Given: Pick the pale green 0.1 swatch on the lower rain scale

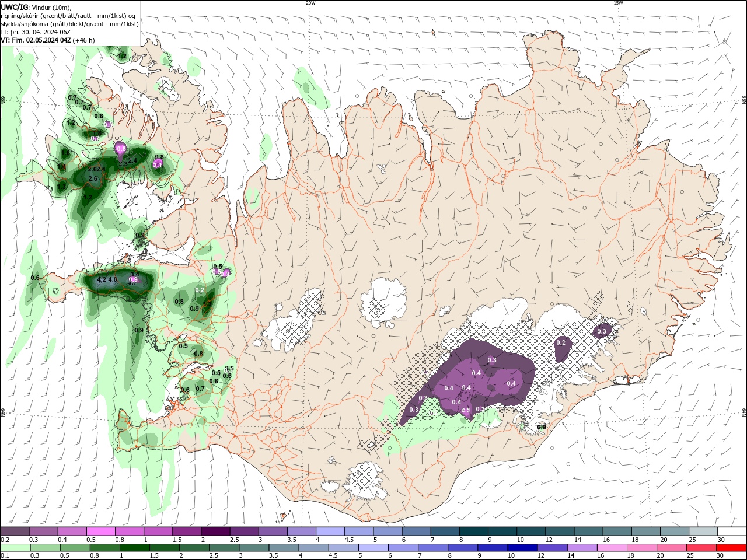Looking at the screenshot, I should [16, 548].
